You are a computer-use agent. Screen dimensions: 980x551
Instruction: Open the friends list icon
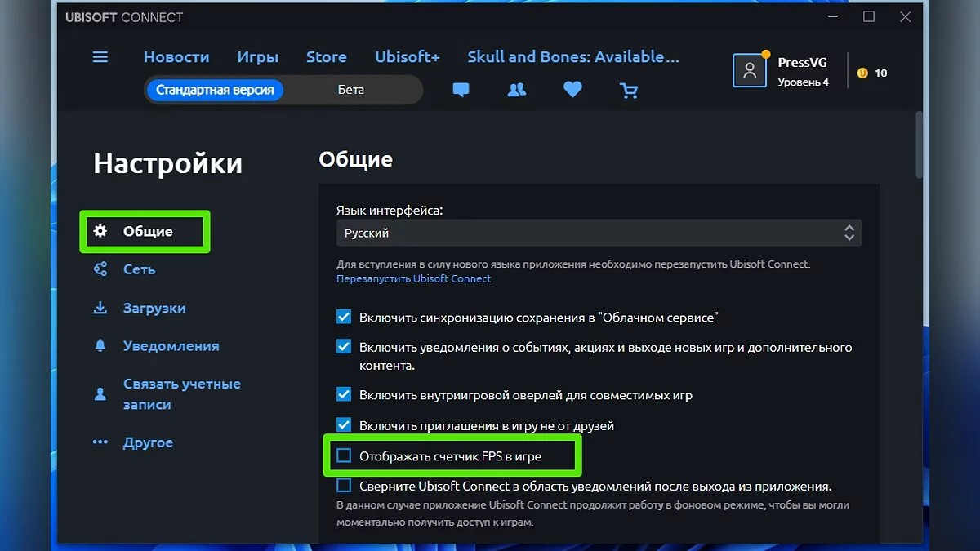[516, 90]
